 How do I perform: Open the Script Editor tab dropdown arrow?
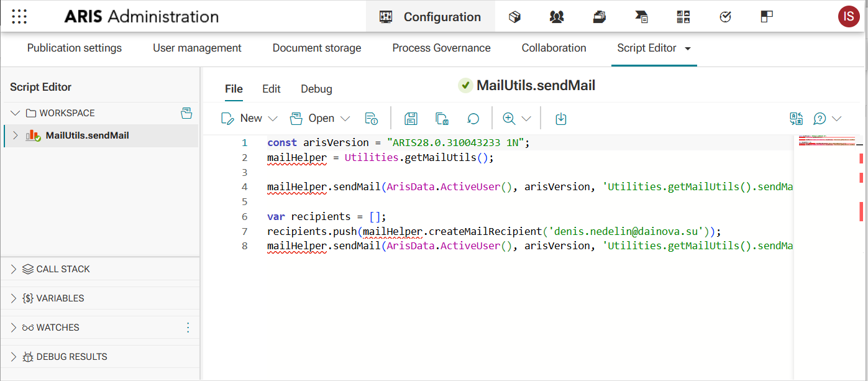685,48
